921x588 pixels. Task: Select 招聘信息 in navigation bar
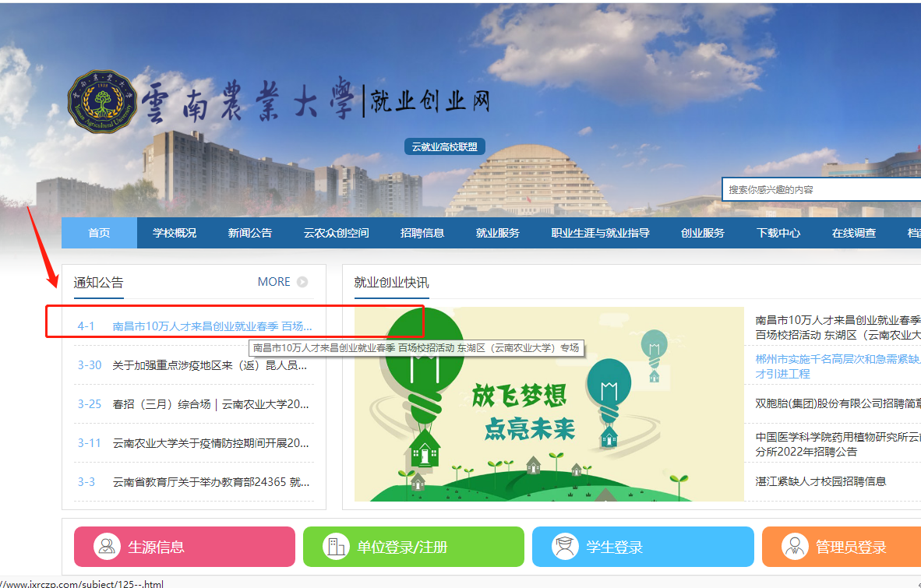pyautogui.click(x=422, y=233)
